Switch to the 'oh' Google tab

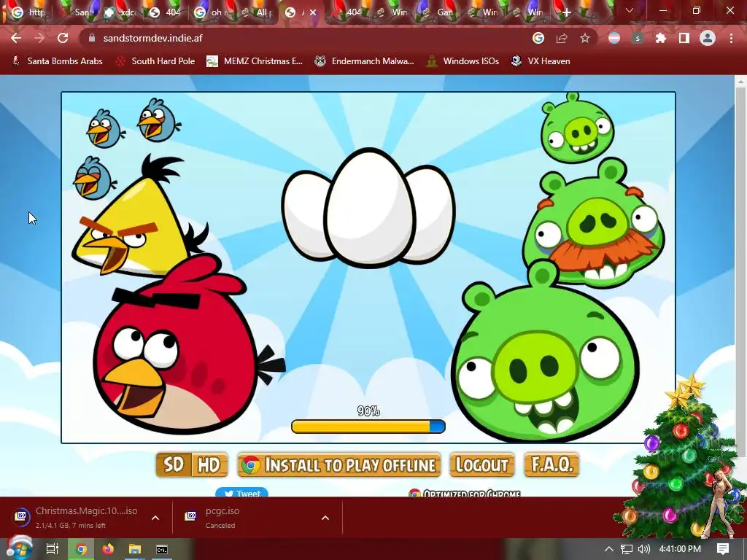[209, 12]
